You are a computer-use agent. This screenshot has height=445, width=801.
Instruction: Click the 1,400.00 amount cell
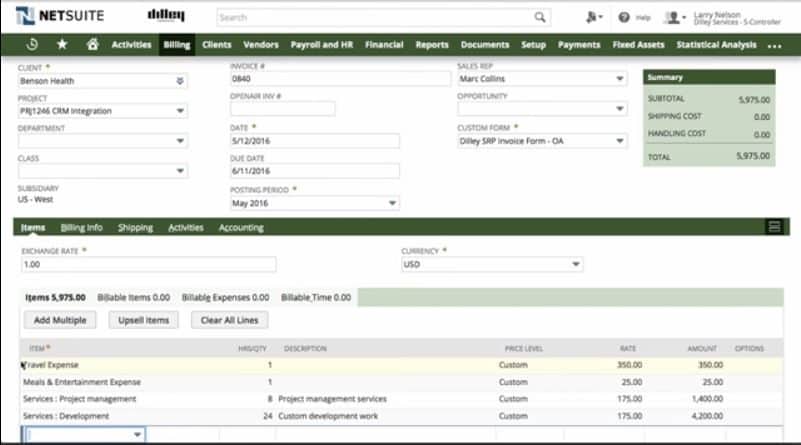(x=707, y=399)
